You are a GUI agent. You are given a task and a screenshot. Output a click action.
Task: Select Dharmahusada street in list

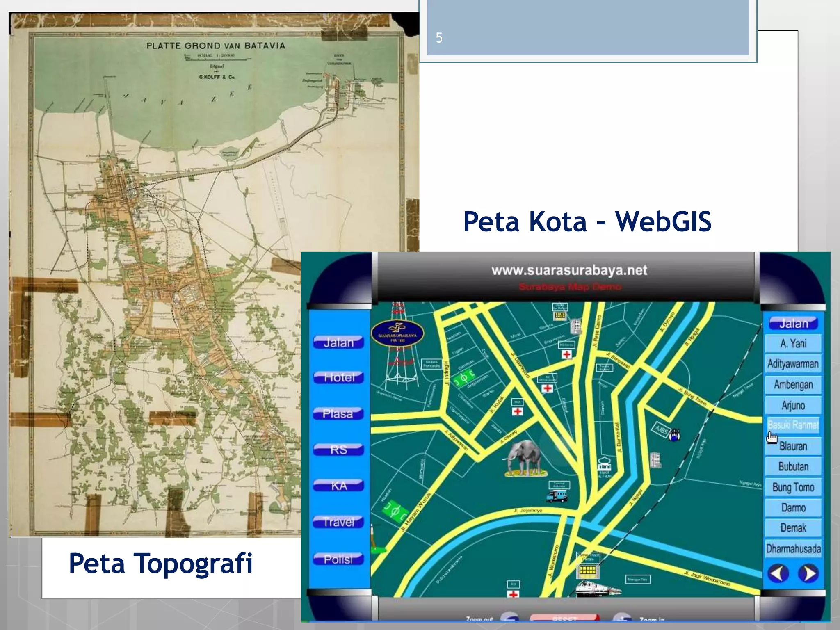click(793, 548)
